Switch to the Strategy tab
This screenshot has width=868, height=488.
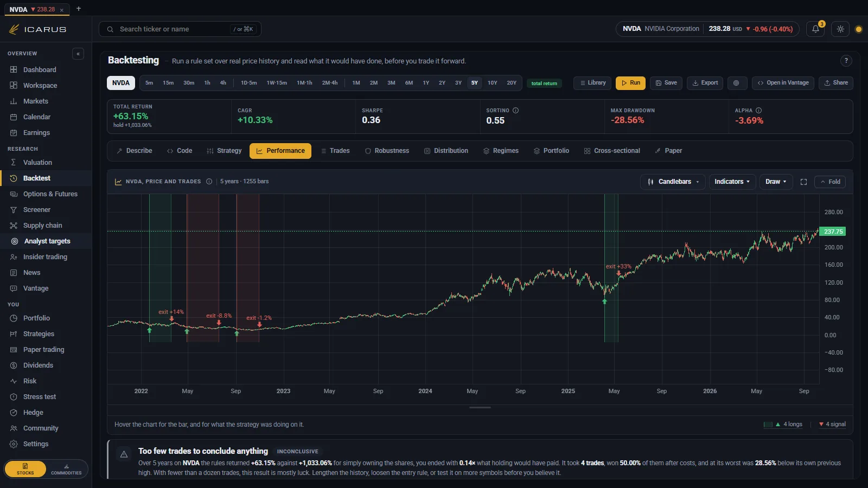pyautogui.click(x=224, y=151)
